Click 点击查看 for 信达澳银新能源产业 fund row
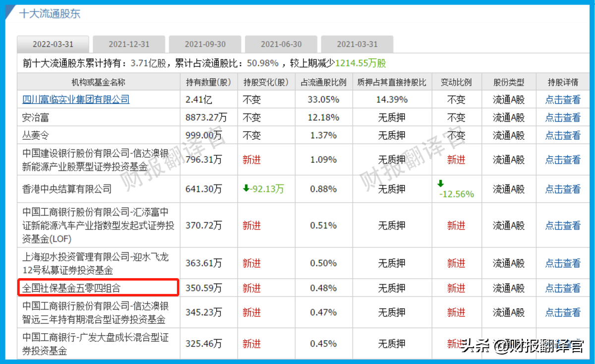This screenshot has width=595, height=364. [x=563, y=160]
